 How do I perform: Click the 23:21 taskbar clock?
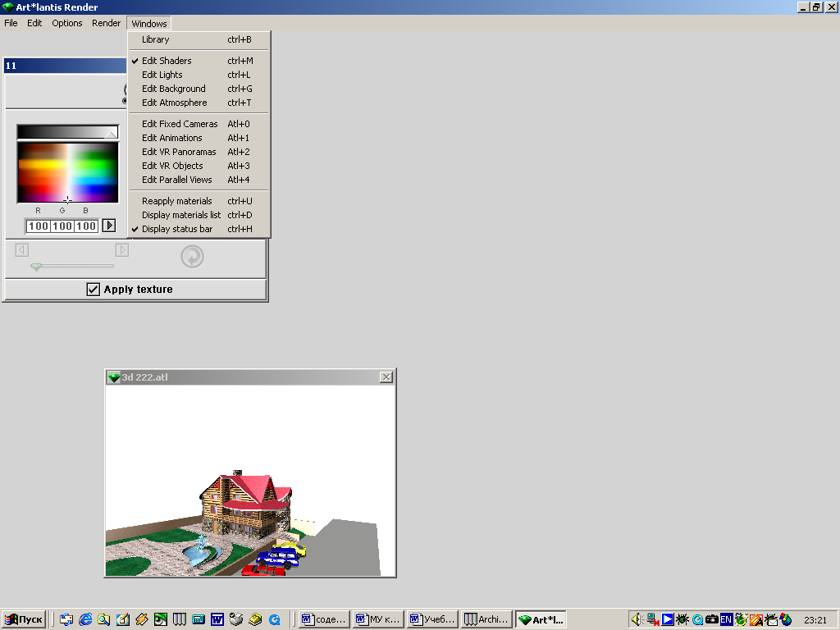tap(815, 620)
